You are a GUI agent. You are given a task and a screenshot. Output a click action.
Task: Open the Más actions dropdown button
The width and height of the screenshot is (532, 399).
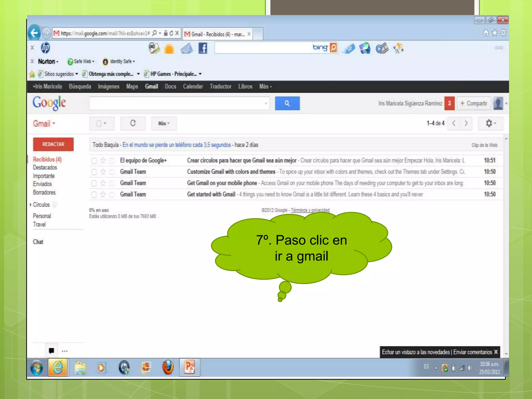(164, 123)
